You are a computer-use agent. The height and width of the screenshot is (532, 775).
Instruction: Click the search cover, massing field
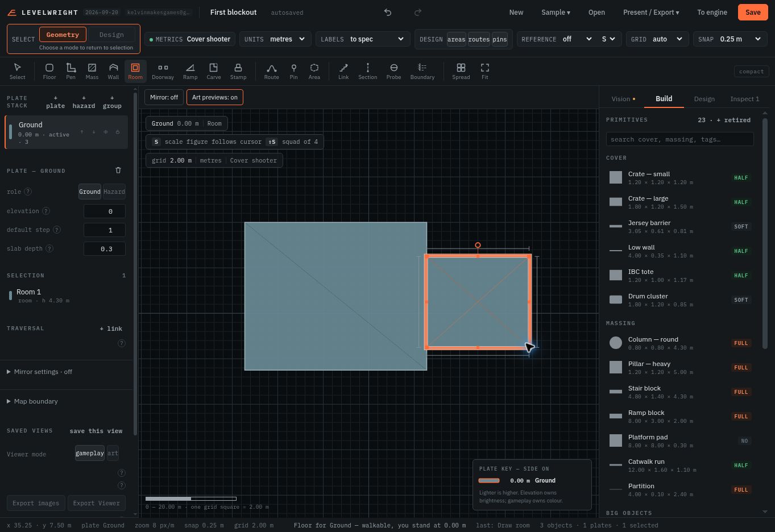pos(680,139)
